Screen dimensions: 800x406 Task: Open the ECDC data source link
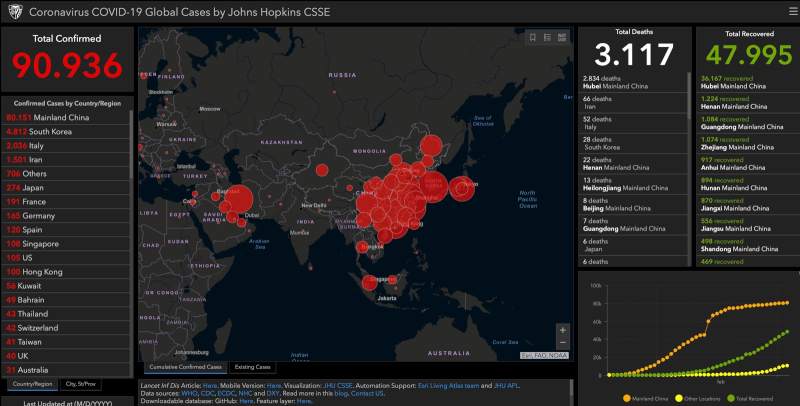click(x=227, y=393)
